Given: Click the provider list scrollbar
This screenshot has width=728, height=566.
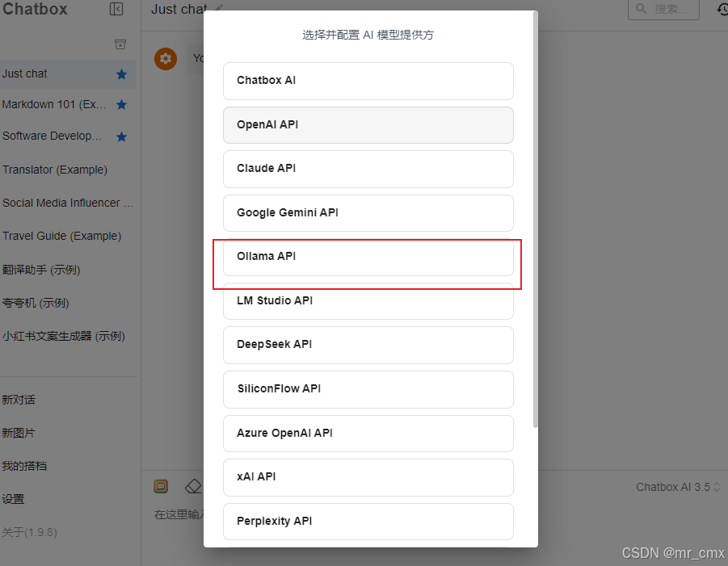Looking at the screenshot, I should click(x=536, y=219).
